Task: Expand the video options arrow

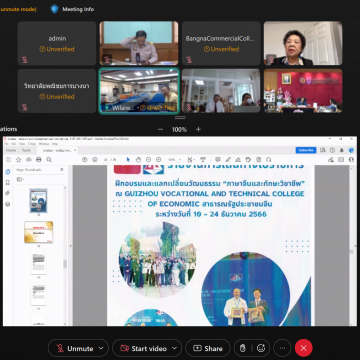Action: pyautogui.click(x=174, y=348)
